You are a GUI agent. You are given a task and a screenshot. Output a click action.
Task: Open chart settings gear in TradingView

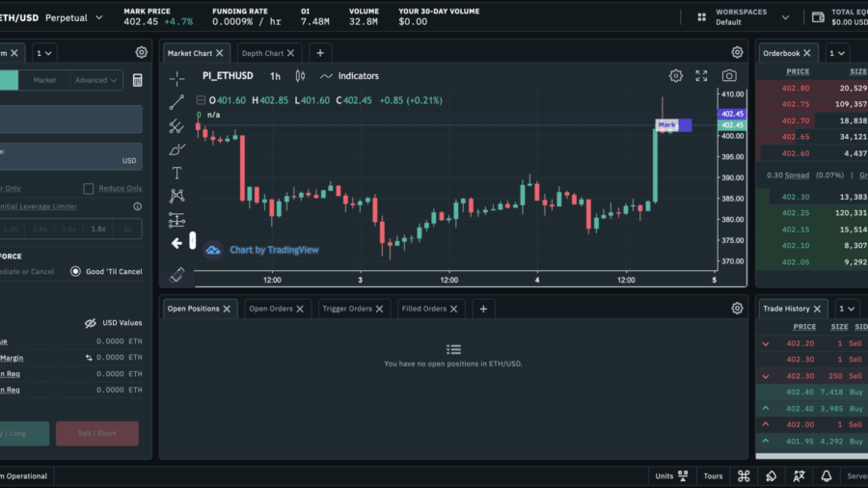pyautogui.click(x=675, y=76)
